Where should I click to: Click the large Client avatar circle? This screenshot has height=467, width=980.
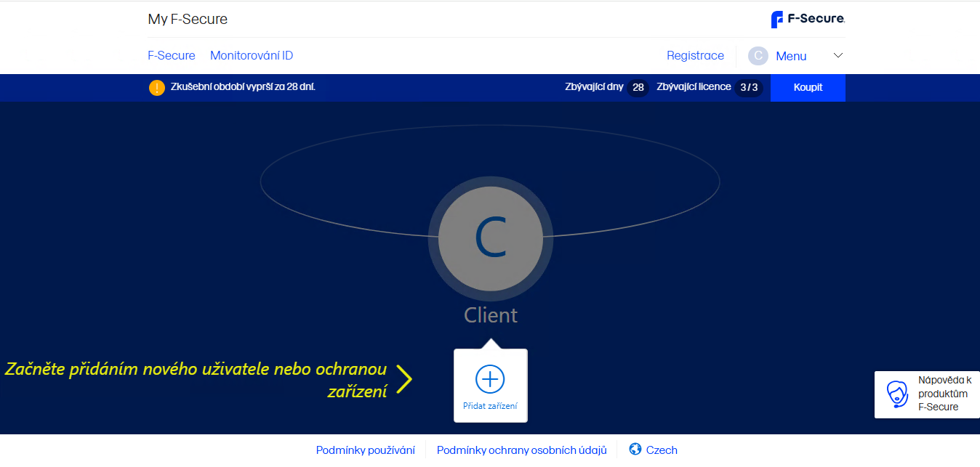point(491,239)
